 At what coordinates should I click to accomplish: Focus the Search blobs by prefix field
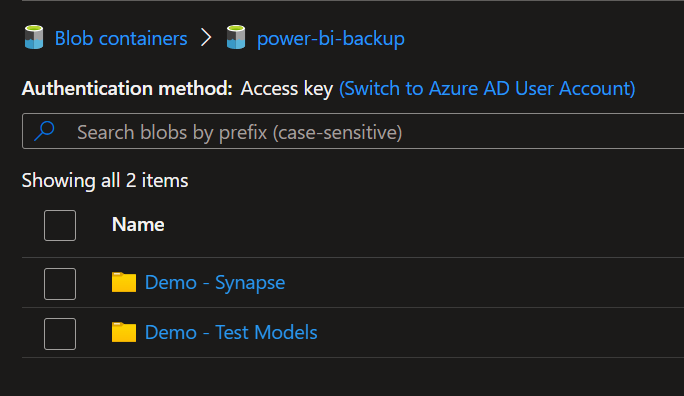coord(353,131)
